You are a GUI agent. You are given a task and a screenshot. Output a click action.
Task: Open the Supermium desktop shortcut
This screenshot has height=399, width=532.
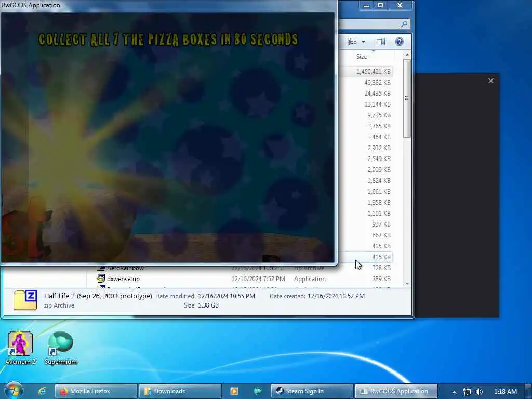coord(61,348)
